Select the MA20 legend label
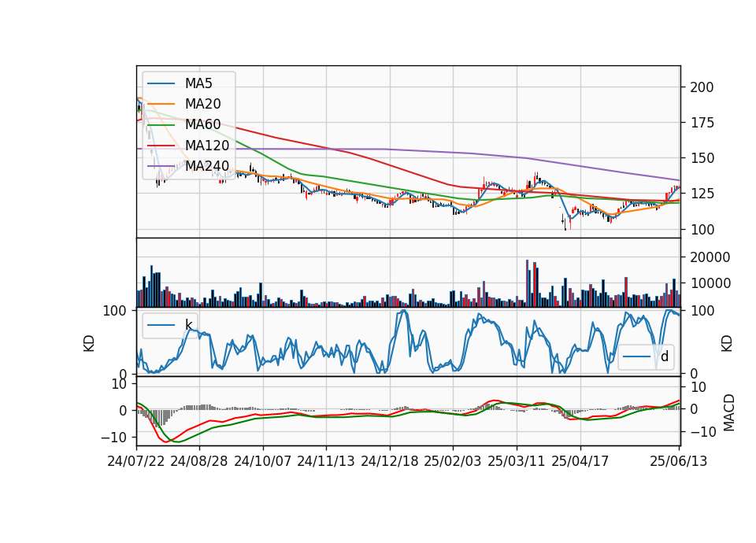The image size is (756, 543). tap(203, 104)
